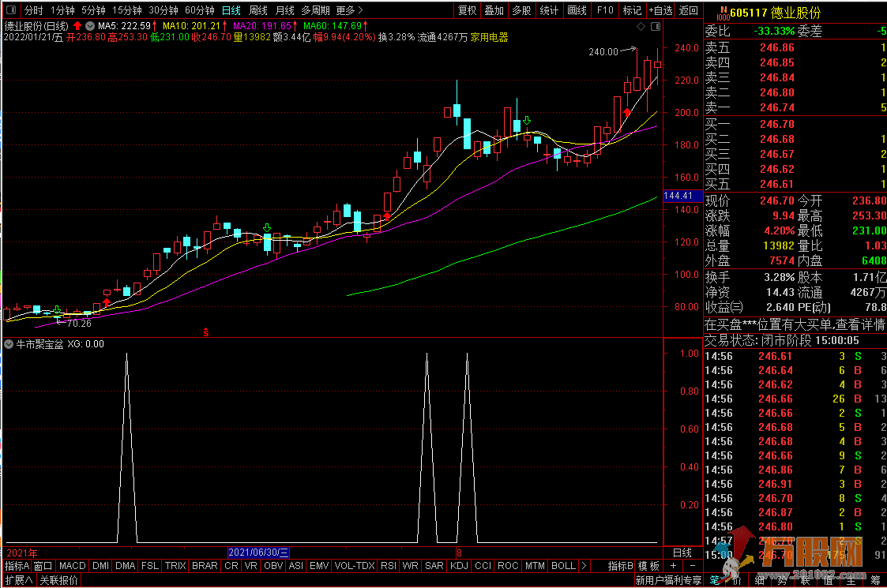Select the MACD indicator tab
This screenshot has width=887, height=588.
coord(73,565)
